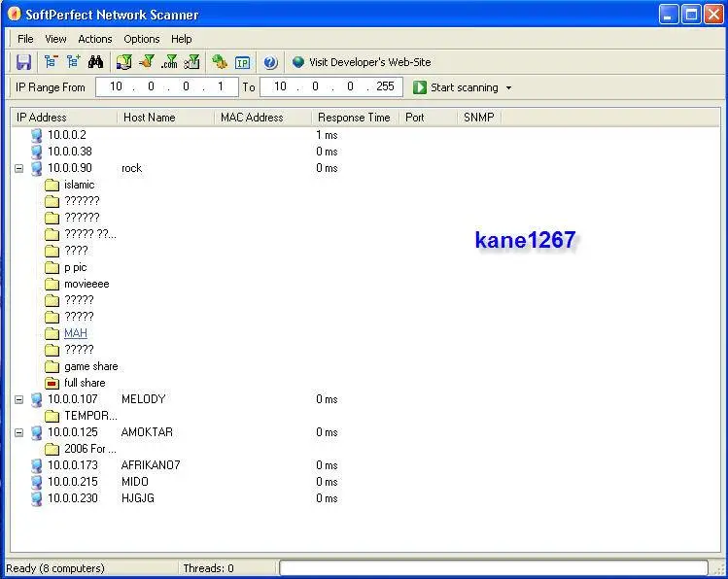
Task: Collapse the 10.0.0.107 MELODY tree node
Action: (19, 399)
